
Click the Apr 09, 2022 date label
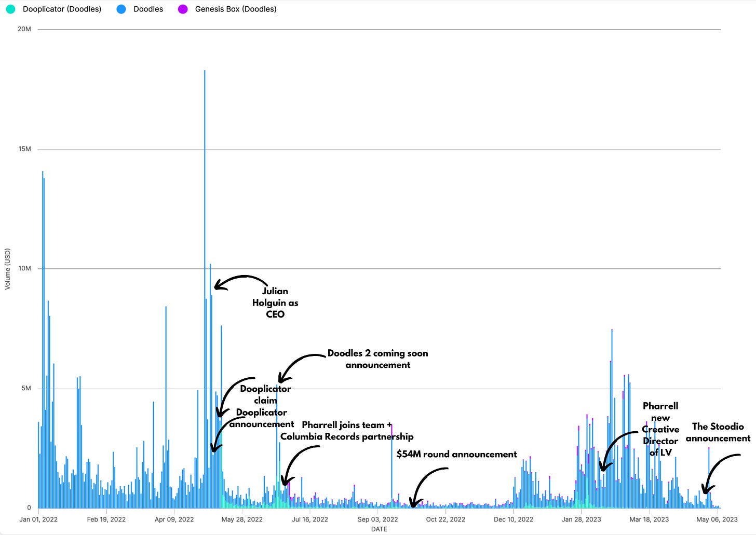coord(174,519)
